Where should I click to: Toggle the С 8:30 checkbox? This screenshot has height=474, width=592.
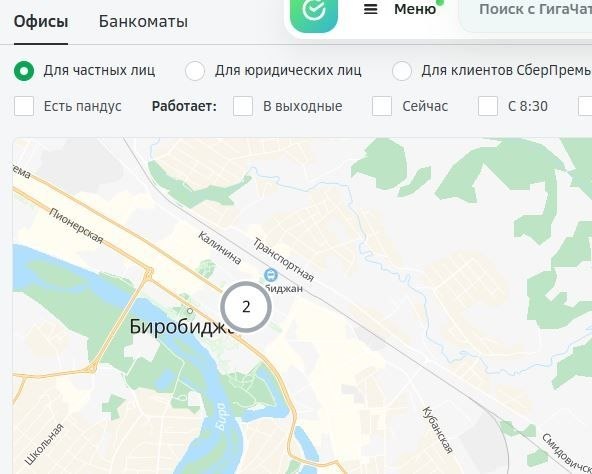(x=488, y=106)
